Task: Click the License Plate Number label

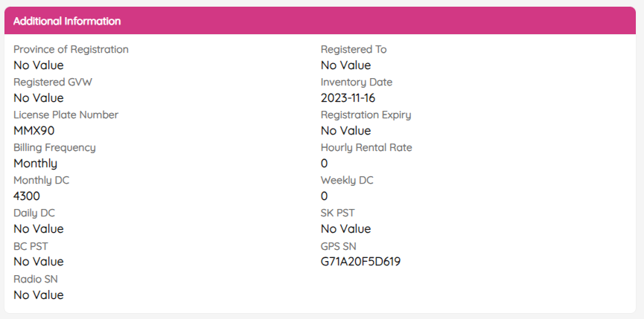Action: pyautogui.click(x=66, y=115)
